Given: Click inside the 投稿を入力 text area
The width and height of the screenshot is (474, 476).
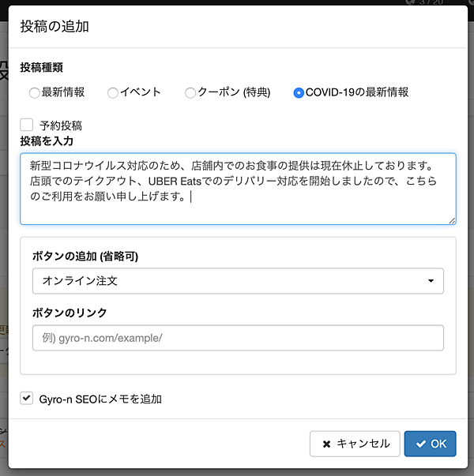Looking at the screenshot, I should (237, 188).
